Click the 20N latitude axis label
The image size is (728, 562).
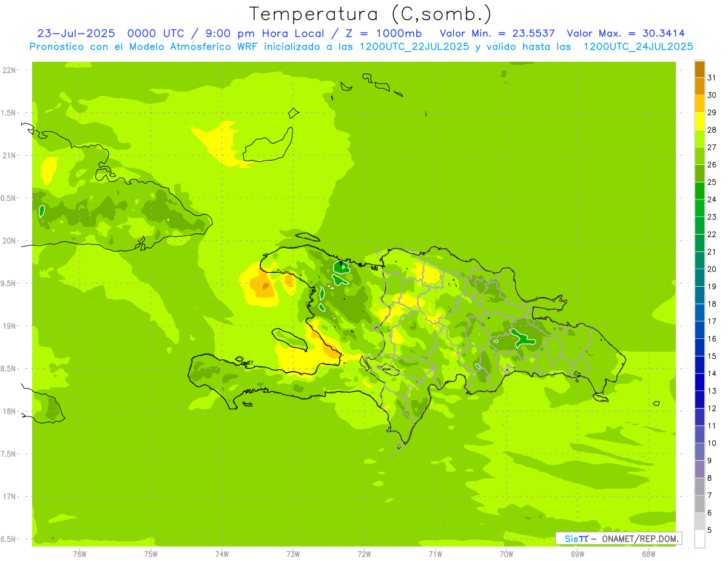click(x=9, y=241)
